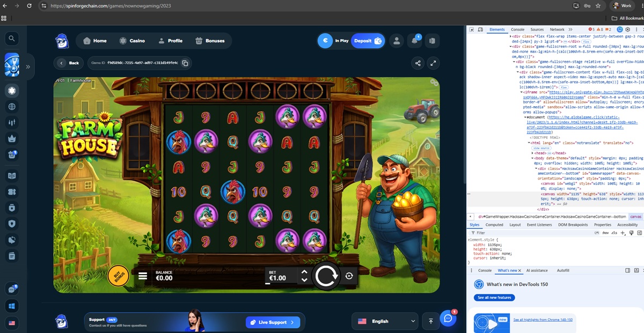Open the Computed styles tab
Viewport: 644px width, 333px height.
point(494,225)
